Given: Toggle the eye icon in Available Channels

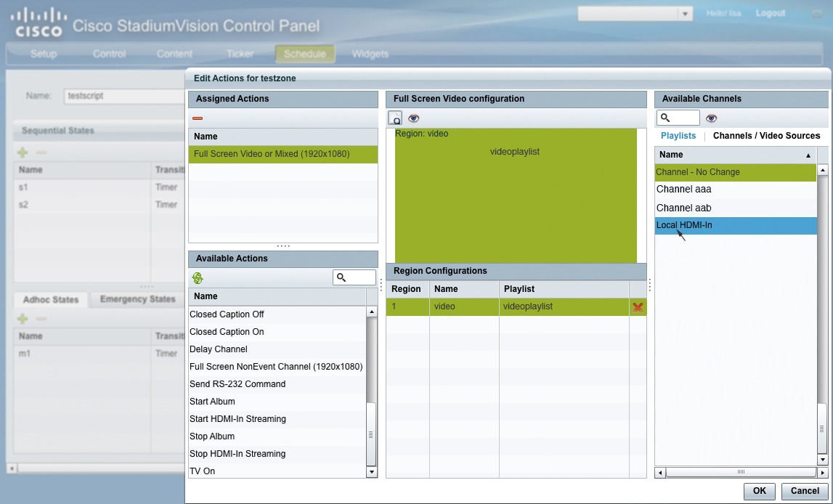Looking at the screenshot, I should point(711,118).
